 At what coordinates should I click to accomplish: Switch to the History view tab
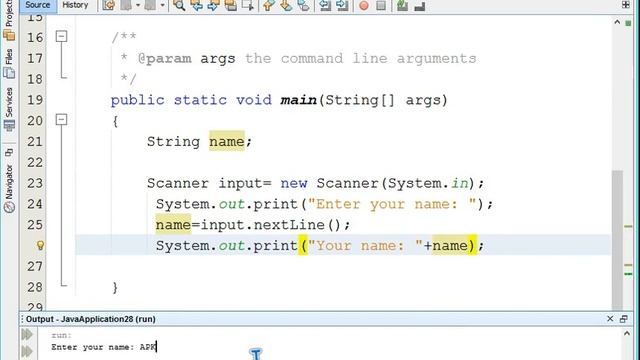[76, 5]
